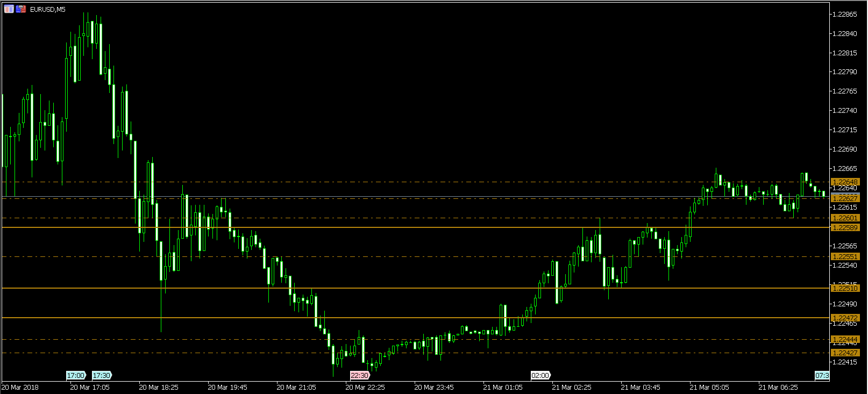The width and height of the screenshot is (868, 394).
Task: Click the 1.22427 price level tag
Action: tap(845, 353)
